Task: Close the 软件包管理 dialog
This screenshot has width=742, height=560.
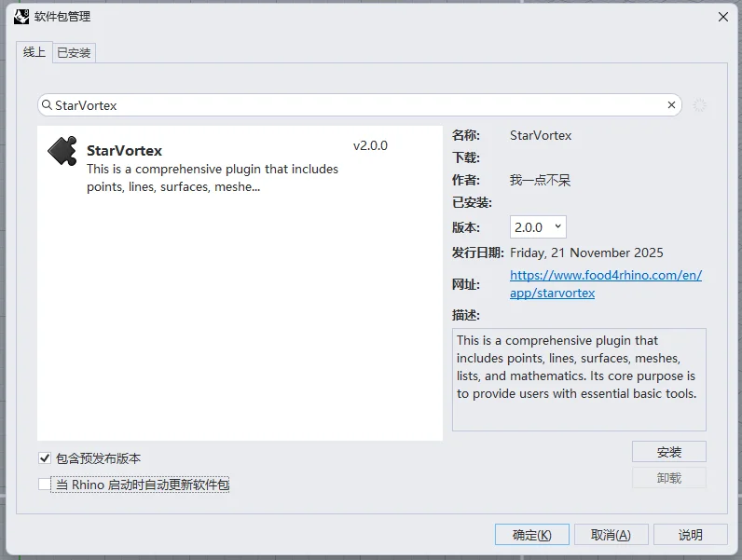Action: pos(722,17)
